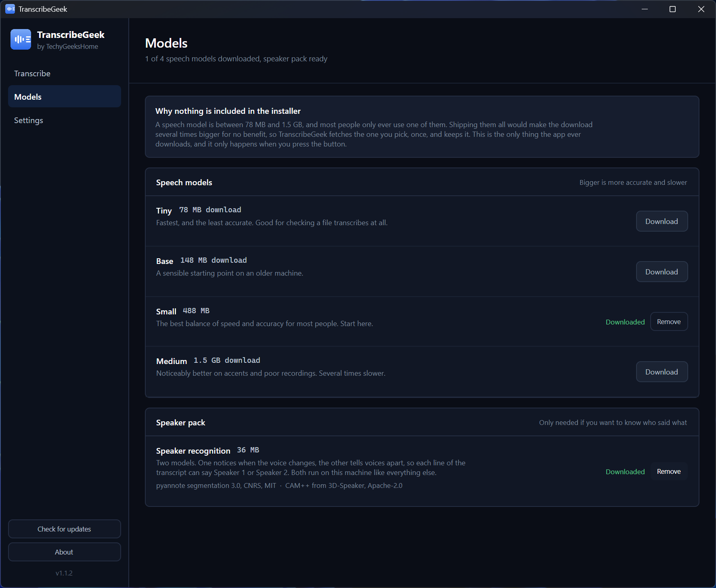Download the Medium speech model
Screen dimensions: 716x588
pos(662,372)
